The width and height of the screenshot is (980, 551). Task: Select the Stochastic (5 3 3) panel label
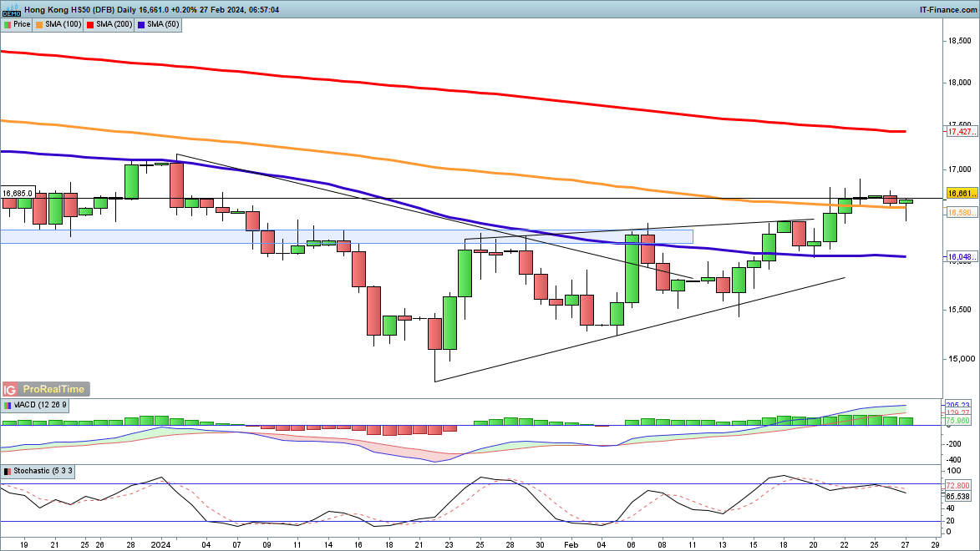(x=43, y=472)
